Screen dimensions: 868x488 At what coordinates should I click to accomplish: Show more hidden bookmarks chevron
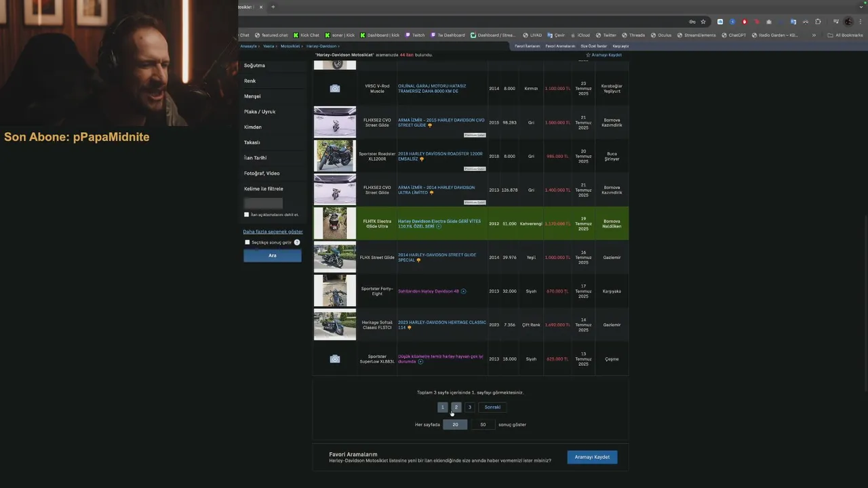point(814,35)
